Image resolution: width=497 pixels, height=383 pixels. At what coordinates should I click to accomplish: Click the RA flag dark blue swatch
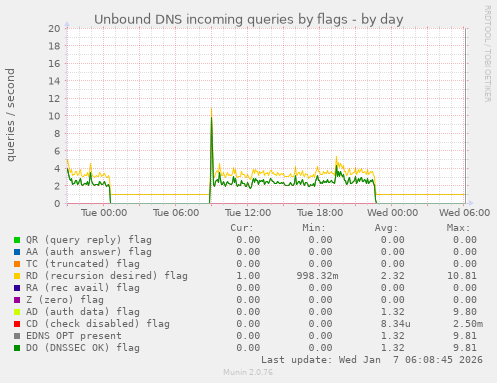click(x=17, y=288)
